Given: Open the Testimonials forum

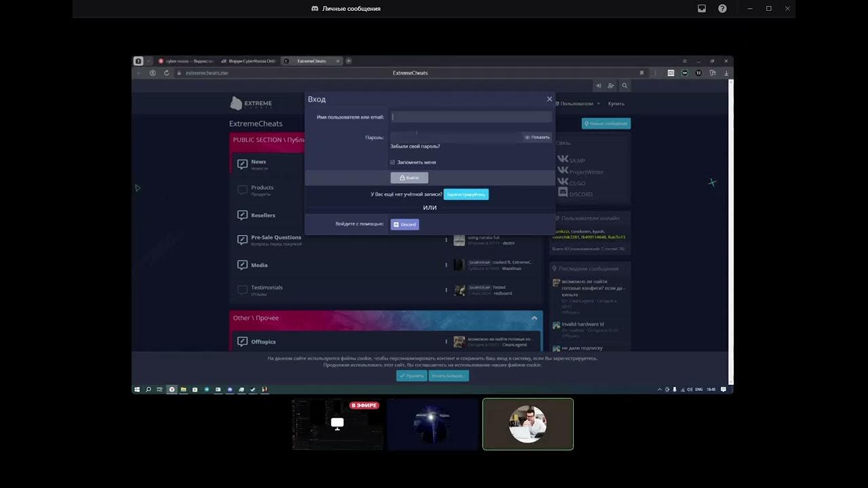Looking at the screenshot, I should click(267, 287).
